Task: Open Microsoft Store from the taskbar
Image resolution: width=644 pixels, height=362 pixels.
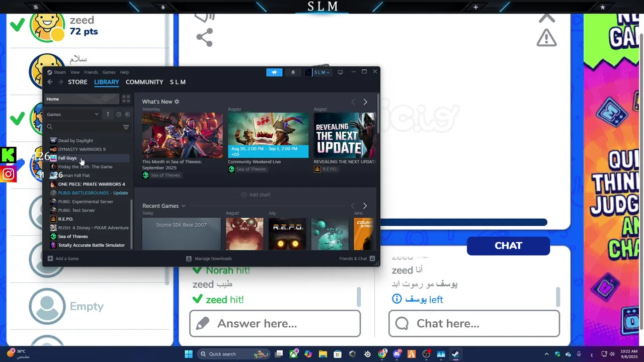Action: pyautogui.click(x=338, y=354)
